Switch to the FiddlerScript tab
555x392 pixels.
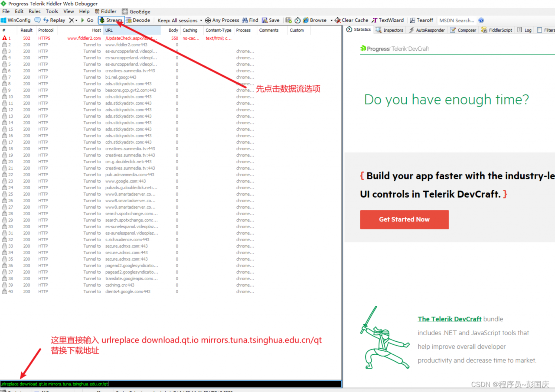497,30
